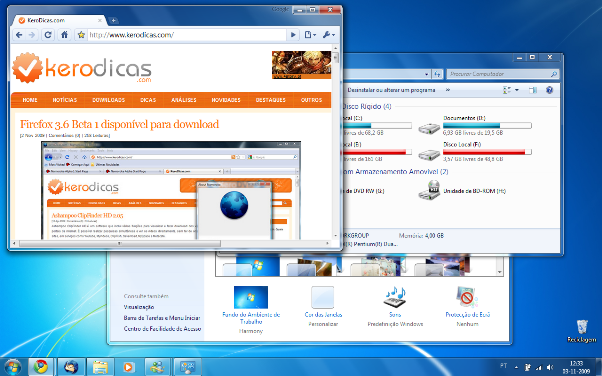Open Centro de Facilidade de Acesso link

[162, 329]
